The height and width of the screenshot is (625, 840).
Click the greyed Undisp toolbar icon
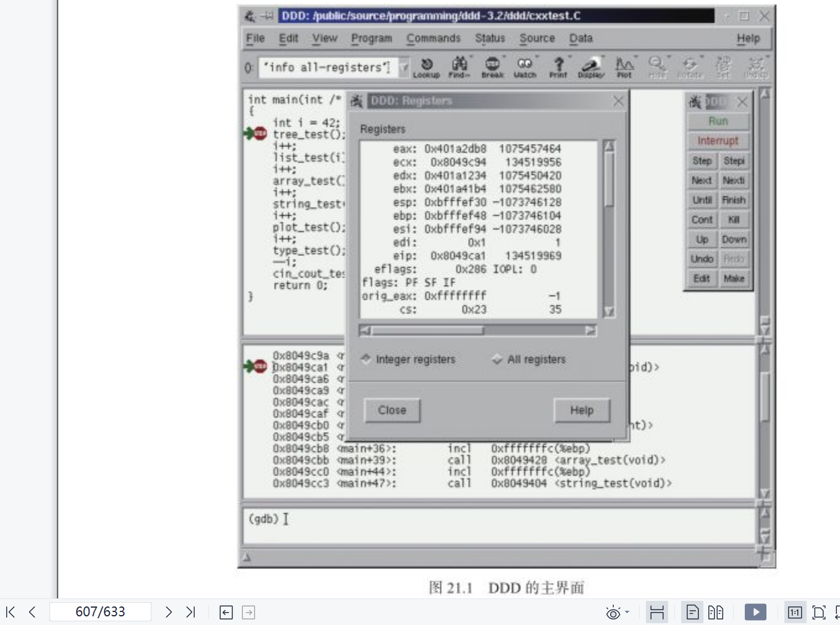click(755, 67)
